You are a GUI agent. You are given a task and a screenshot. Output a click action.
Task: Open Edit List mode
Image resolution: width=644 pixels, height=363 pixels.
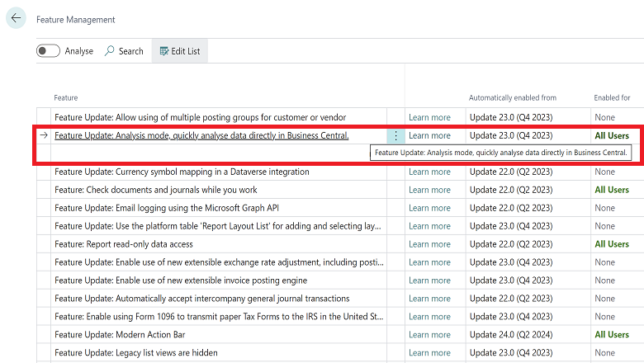point(180,51)
